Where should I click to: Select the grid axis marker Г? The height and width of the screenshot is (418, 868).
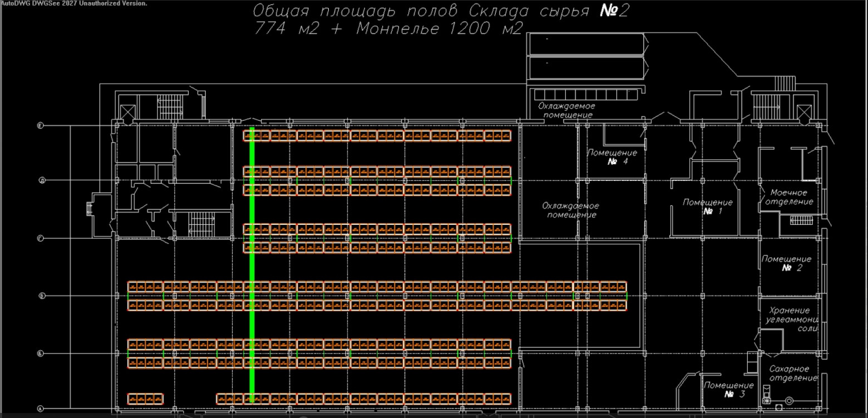[x=41, y=238]
